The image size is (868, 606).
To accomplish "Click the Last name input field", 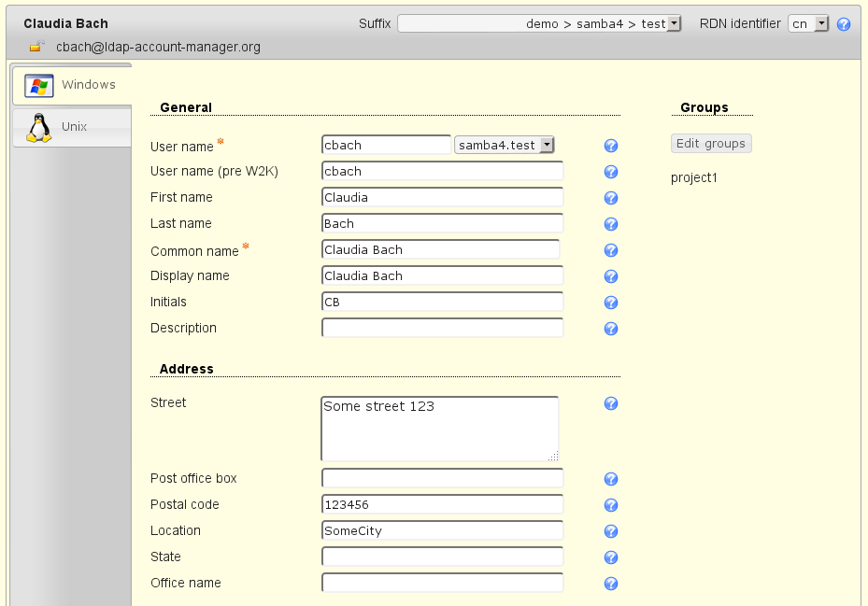I will coord(442,223).
